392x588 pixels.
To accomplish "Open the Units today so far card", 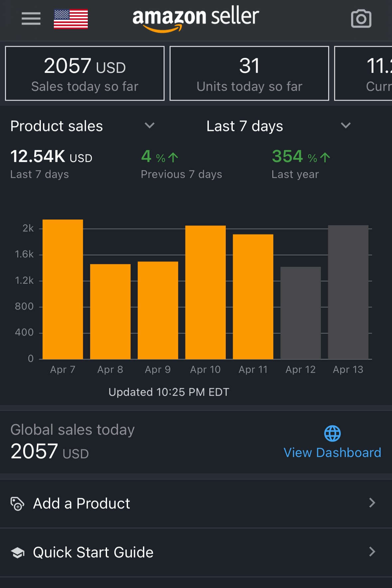I will pos(249,73).
